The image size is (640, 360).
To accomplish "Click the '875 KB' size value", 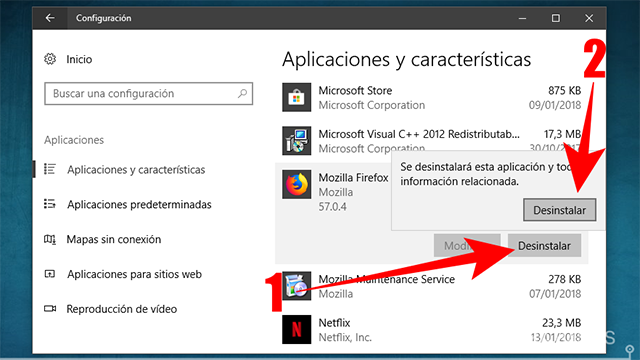I will [564, 91].
